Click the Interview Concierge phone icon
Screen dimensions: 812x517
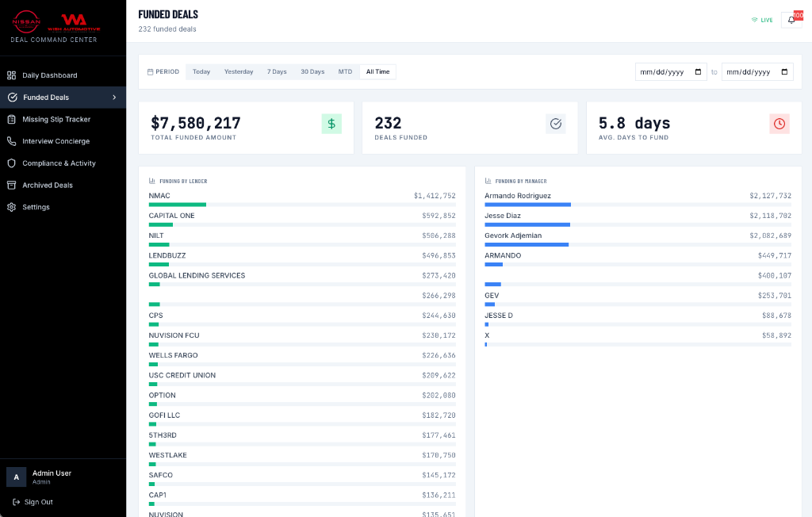11,141
